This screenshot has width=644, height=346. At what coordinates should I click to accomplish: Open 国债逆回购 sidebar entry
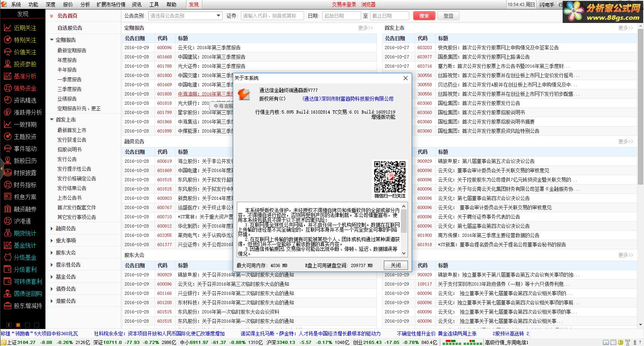coord(23,294)
